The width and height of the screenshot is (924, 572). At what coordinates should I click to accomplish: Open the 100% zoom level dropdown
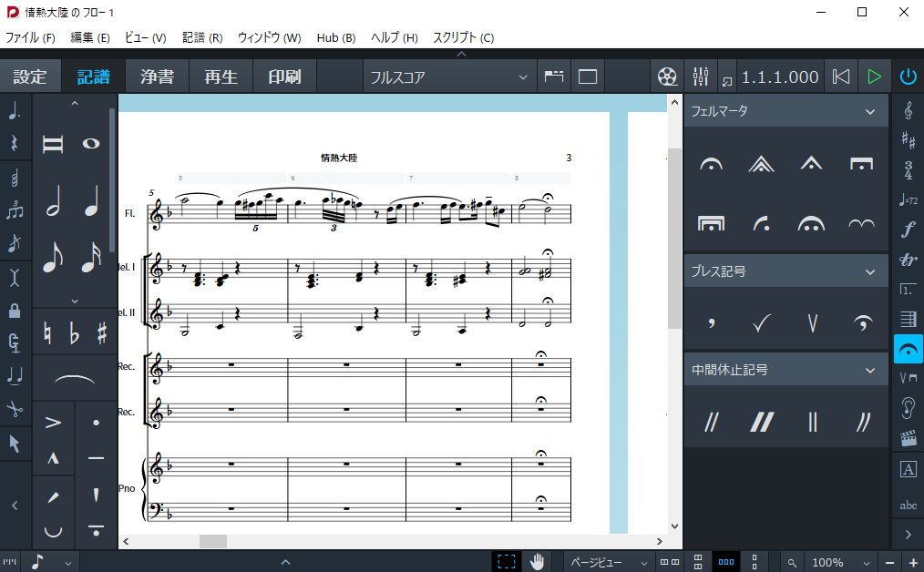[841, 563]
